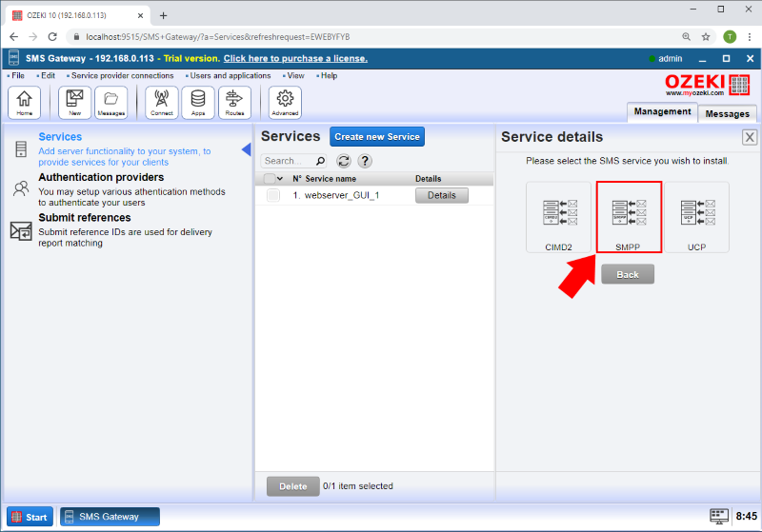Open the Help menu
Image resolution: width=762 pixels, height=532 pixels.
[327, 76]
